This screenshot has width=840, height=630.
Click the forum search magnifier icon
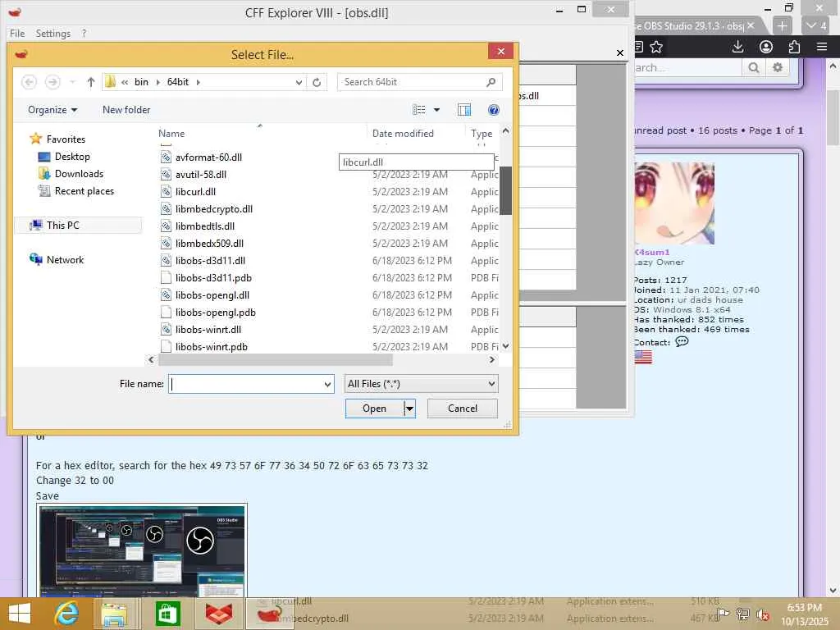(x=753, y=67)
